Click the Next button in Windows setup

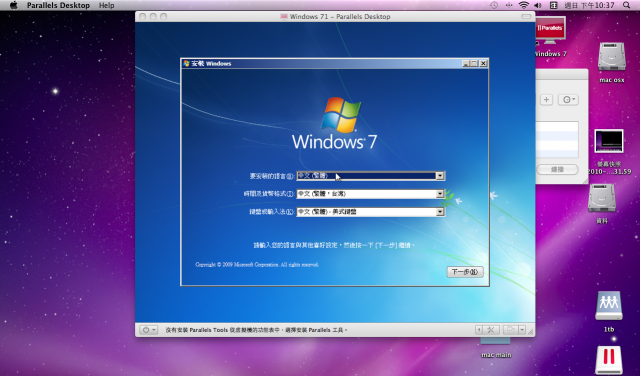point(465,272)
